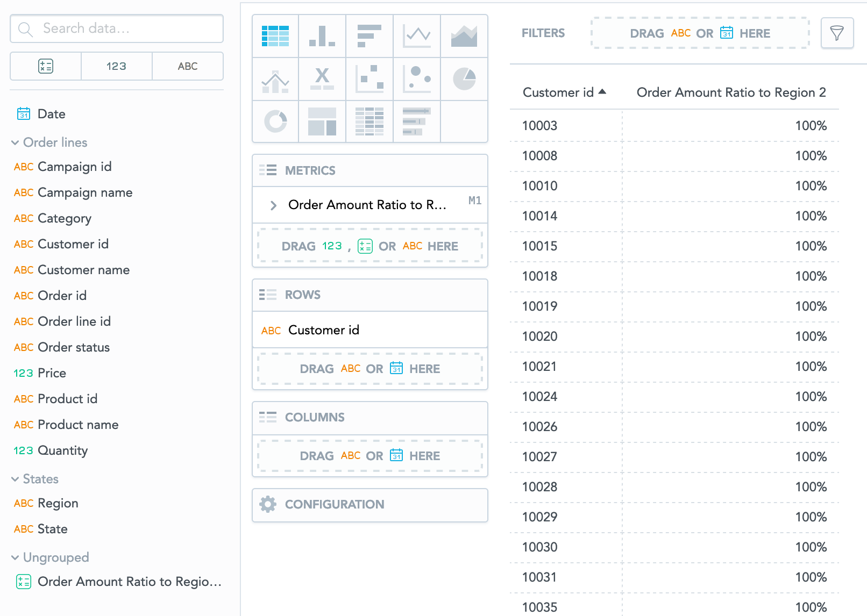This screenshot has width=867, height=616.
Task: Collapse the Order lines group
Action: pyautogui.click(x=15, y=142)
